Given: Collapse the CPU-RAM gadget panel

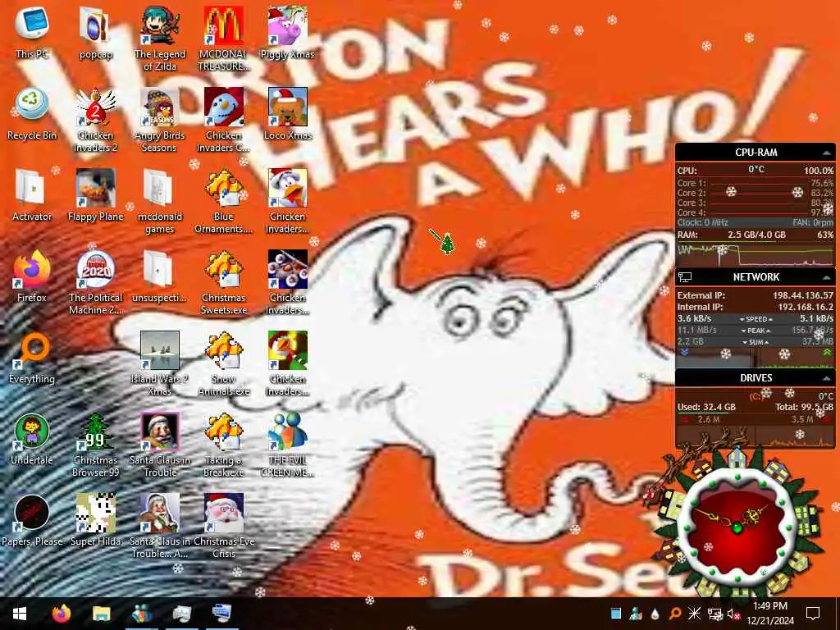Looking at the screenshot, I should (x=827, y=153).
